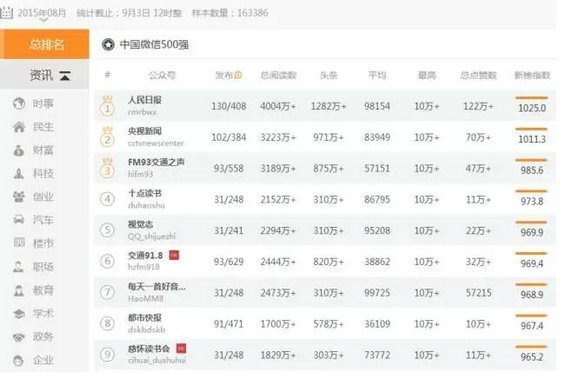Open the 每天一首好音... account link
This screenshot has height=373, width=565.
point(157,287)
